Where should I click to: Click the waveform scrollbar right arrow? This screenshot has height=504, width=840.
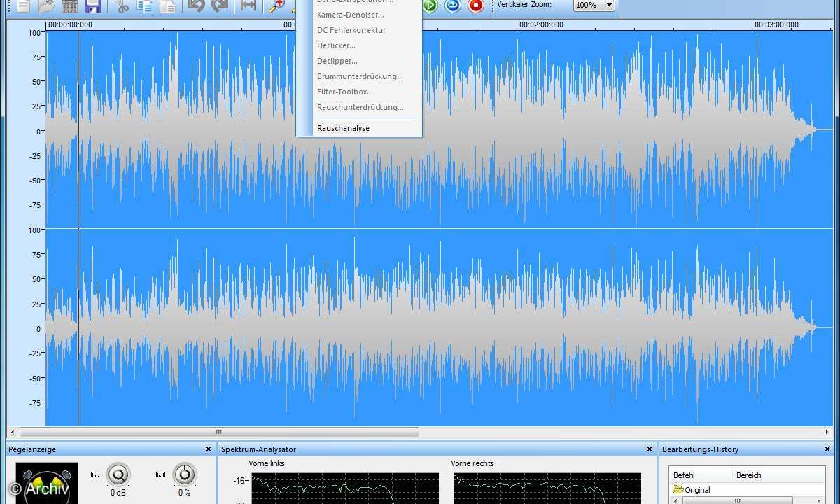coord(828,432)
